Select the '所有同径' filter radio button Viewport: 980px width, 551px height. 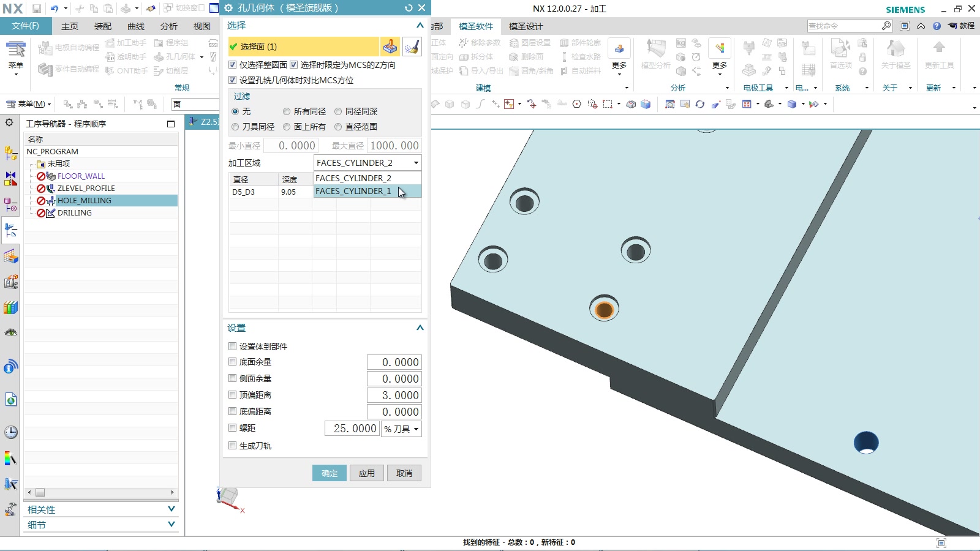pyautogui.click(x=287, y=111)
